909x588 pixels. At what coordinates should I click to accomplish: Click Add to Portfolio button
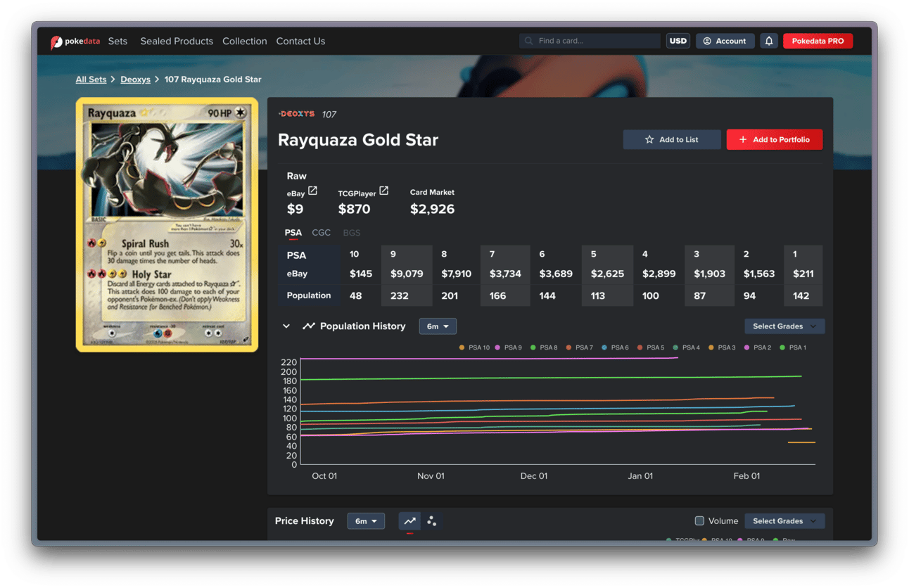(x=775, y=139)
